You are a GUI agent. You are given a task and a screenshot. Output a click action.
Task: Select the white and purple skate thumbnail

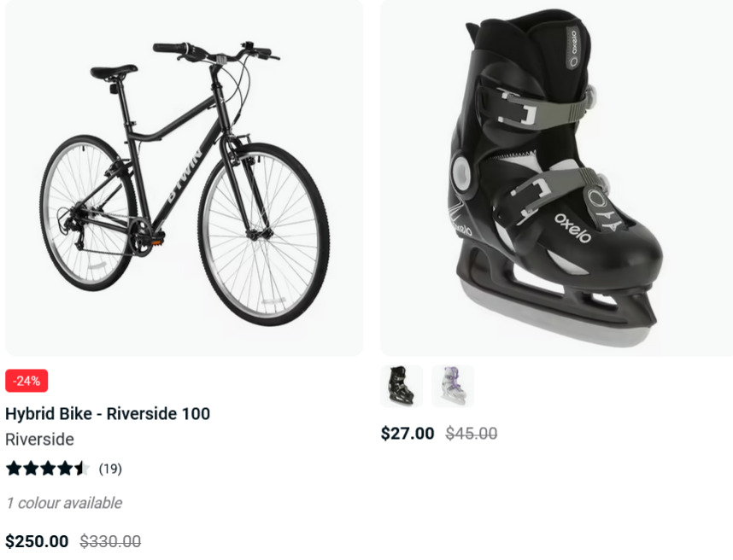coord(453,386)
